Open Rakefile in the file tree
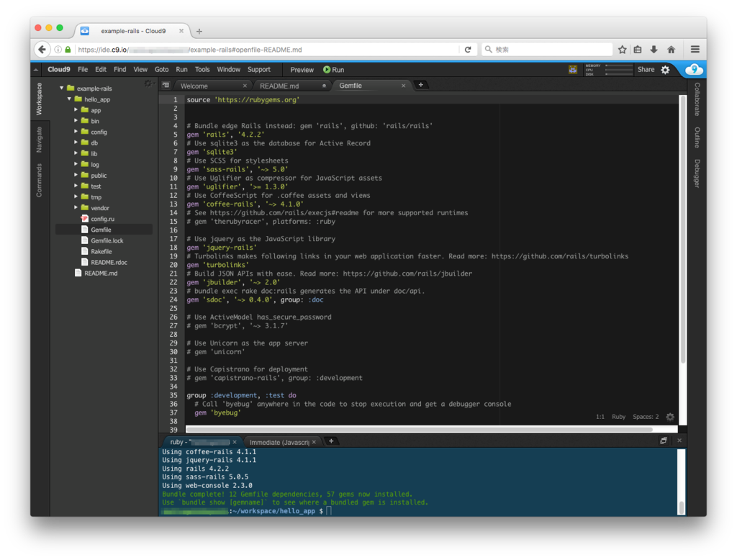Image resolution: width=737 pixels, height=560 pixels. (x=101, y=251)
